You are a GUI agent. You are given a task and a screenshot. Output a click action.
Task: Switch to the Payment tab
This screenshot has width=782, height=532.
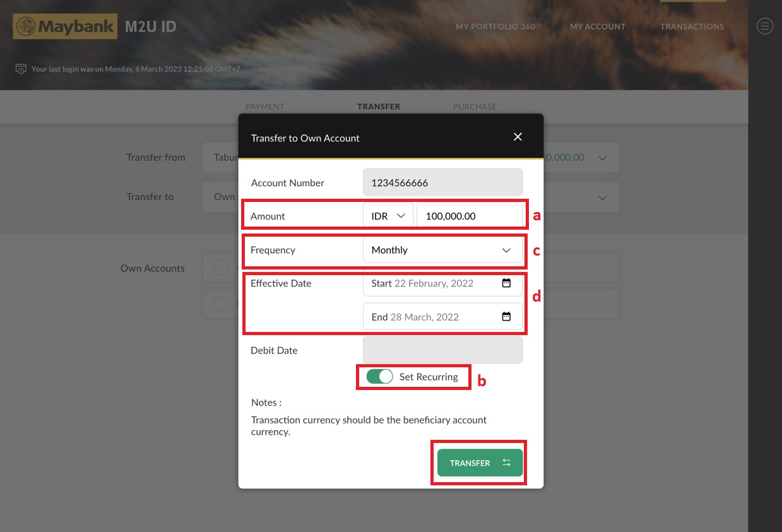(264, 107)
